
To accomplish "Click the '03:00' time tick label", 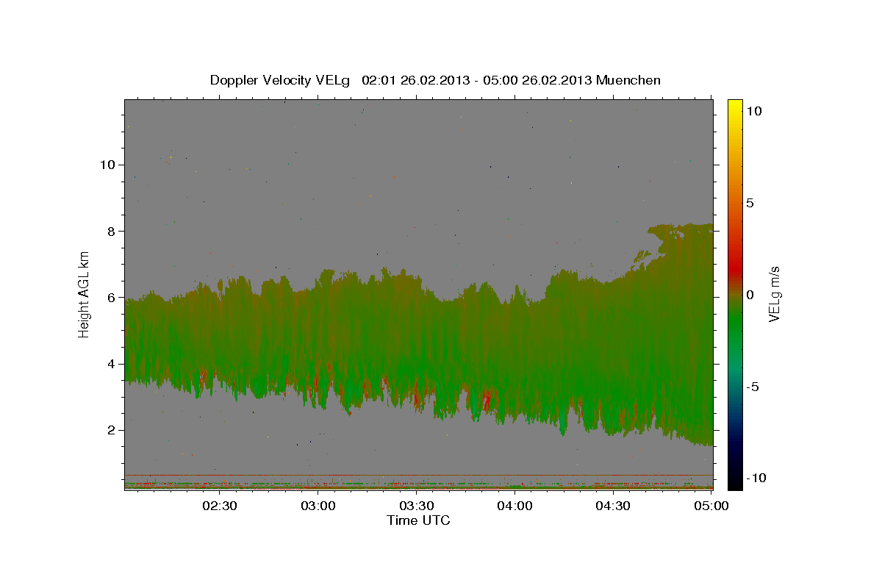I will [x=318, y=506].
